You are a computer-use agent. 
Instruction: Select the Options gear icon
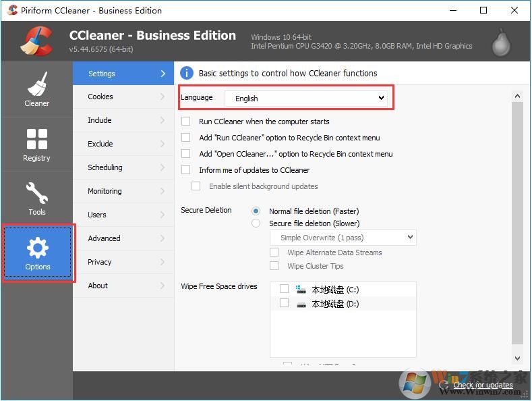37,248
